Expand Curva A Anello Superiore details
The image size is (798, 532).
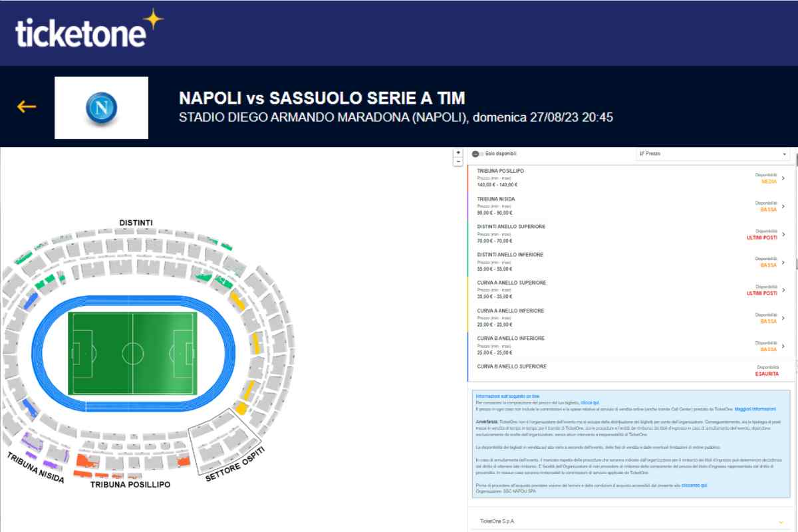pos(785,290)
